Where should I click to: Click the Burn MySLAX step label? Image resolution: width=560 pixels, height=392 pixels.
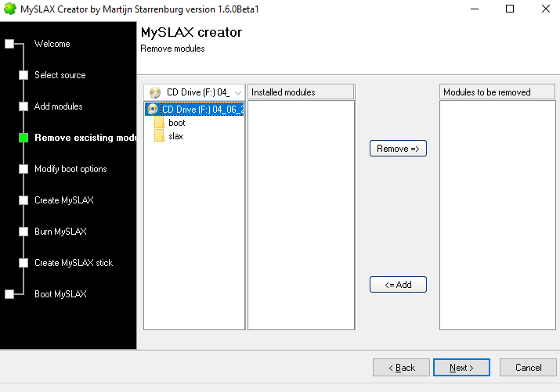(60, 232)
